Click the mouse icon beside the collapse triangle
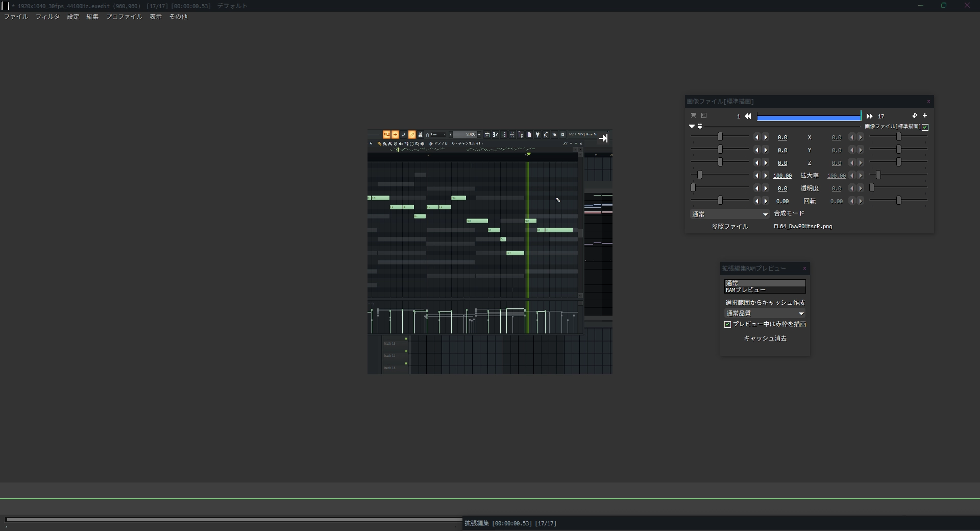Image resolution: width=980 pixels, height=531 pixels. pos(700,126)
